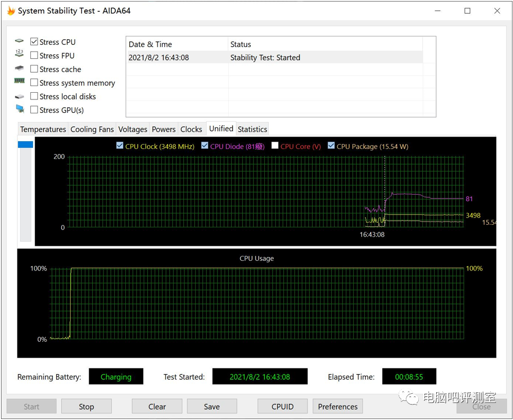Screen dimensions: 513x420
Task: Click the disk drive icon beside Stress local disks
Action: (19, 96)
